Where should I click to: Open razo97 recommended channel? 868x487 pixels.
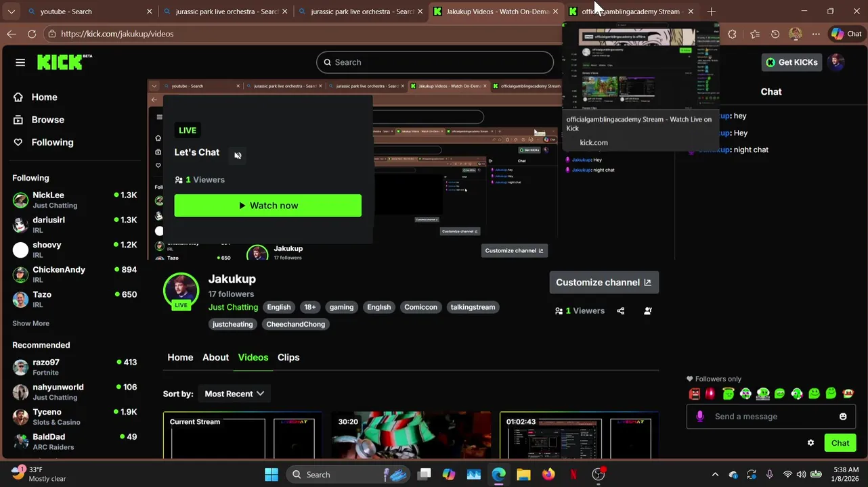point(74,367)
